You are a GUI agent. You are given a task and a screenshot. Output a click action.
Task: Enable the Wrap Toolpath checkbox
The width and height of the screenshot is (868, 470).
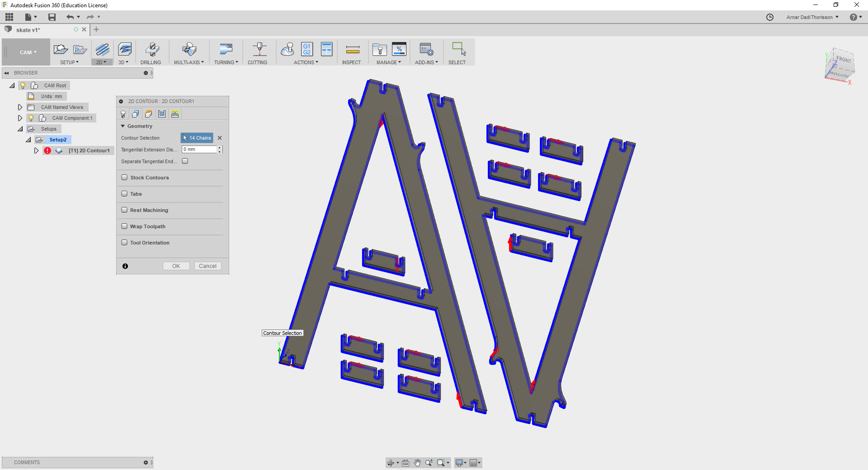coord(124,226)
